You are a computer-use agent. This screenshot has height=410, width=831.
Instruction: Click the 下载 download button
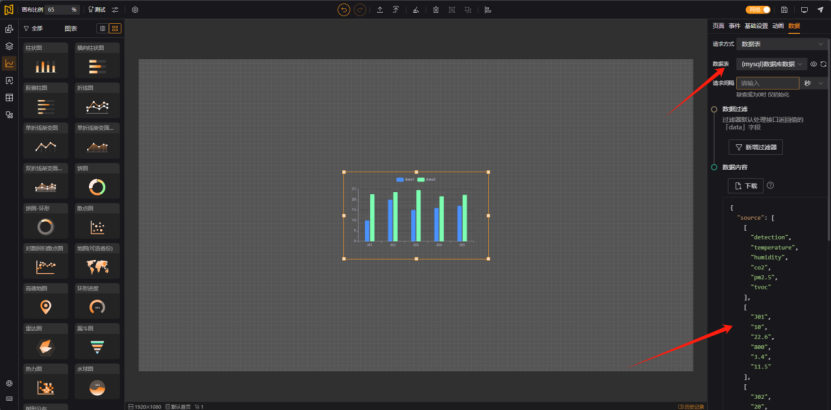pyautogui.click(x=746, y=186)
